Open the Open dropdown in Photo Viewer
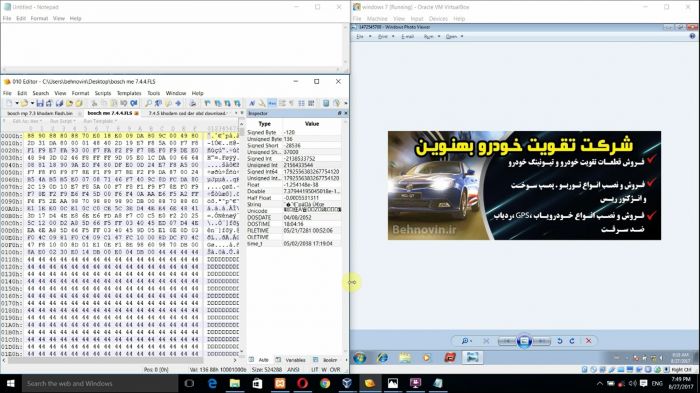Image resolution: width=700 pixels, height=393 pixels. (454, 37)
